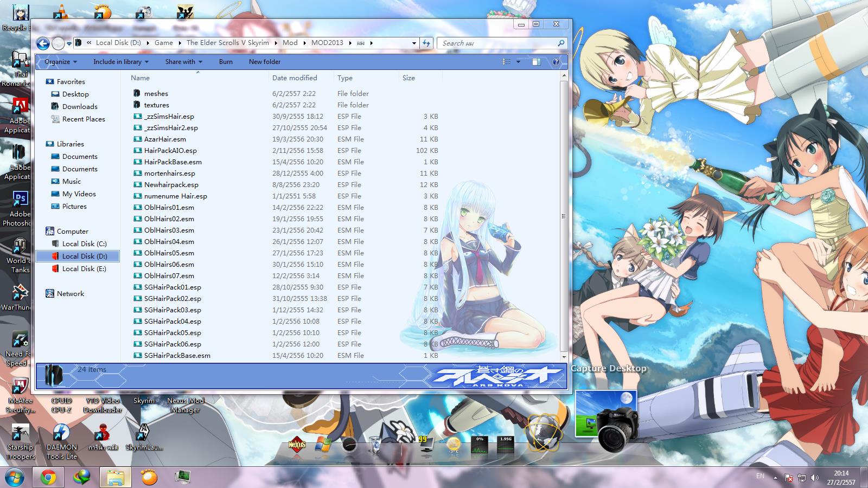Screen dimensions: 868x488
Task: Open Desktop under Favorites
Action: pyautogui.click(x=75, y=94)
